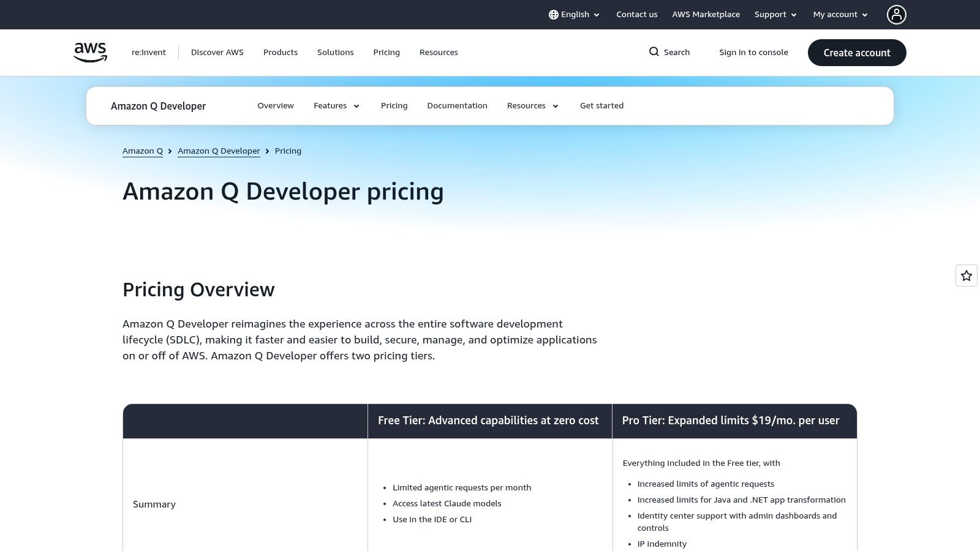Click 'Use in the IDE or CLI' bullet

point(432,520)
